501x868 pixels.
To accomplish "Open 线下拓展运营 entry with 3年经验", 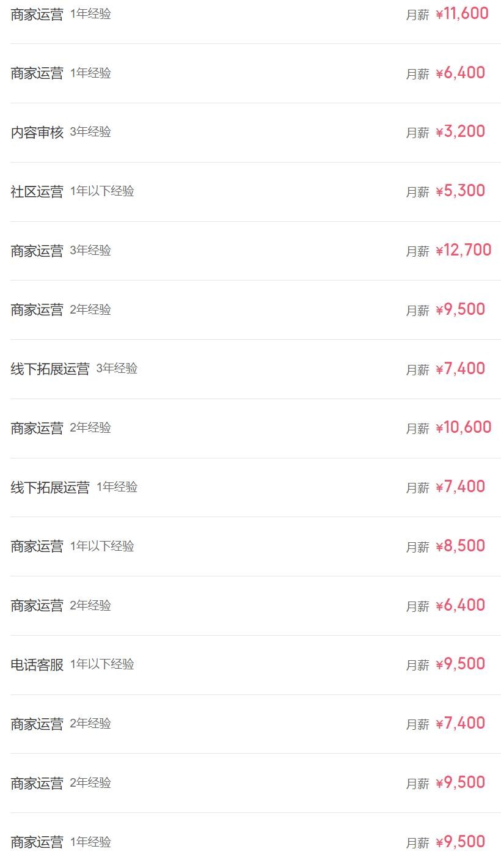I will (x=50, y=369).
